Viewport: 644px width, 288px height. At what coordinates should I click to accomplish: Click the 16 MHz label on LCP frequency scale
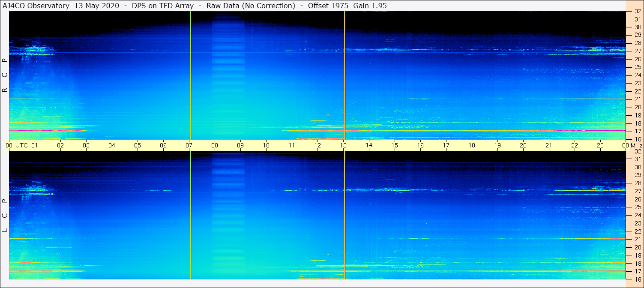point(638,279)
